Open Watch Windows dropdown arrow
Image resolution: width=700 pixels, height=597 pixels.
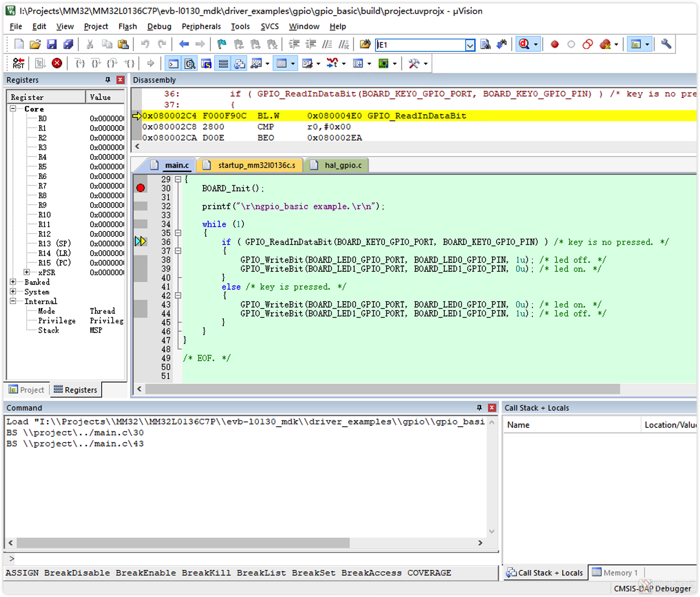(x=267, y=64)
